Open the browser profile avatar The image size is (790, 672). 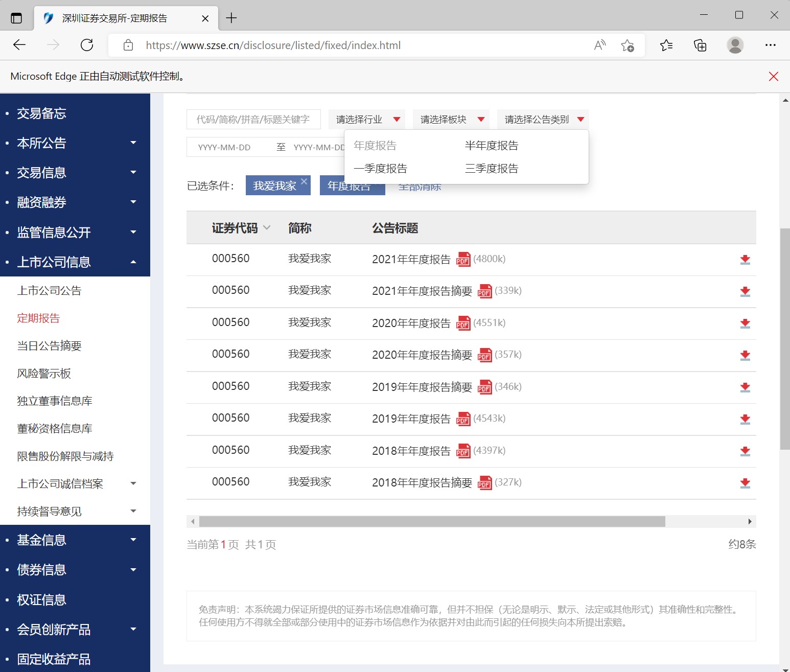[735, 45]
